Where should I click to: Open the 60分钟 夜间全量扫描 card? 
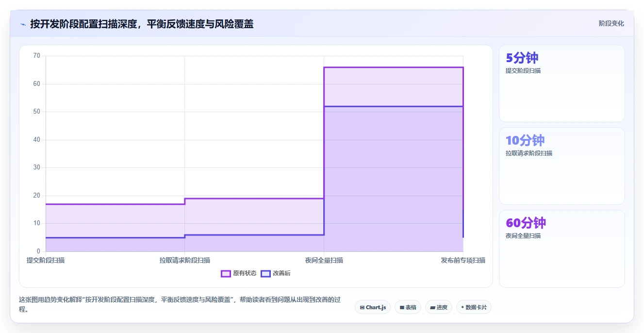point(562,249)
